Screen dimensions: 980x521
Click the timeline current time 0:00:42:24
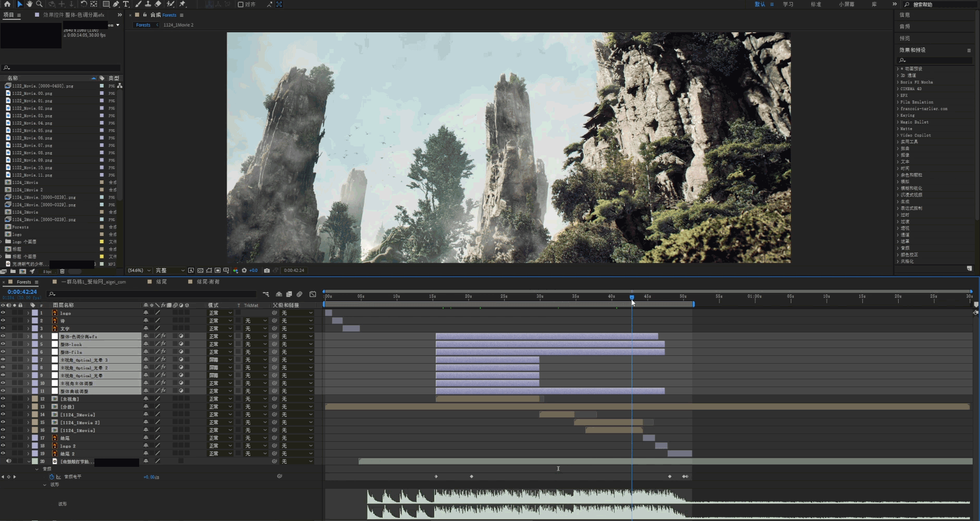22,292
